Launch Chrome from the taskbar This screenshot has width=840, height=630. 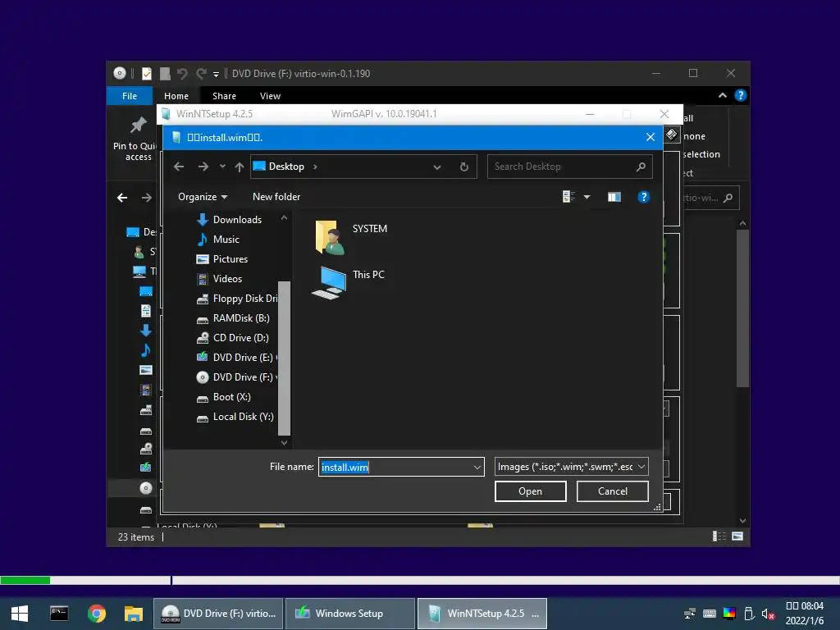click(97, 614)
